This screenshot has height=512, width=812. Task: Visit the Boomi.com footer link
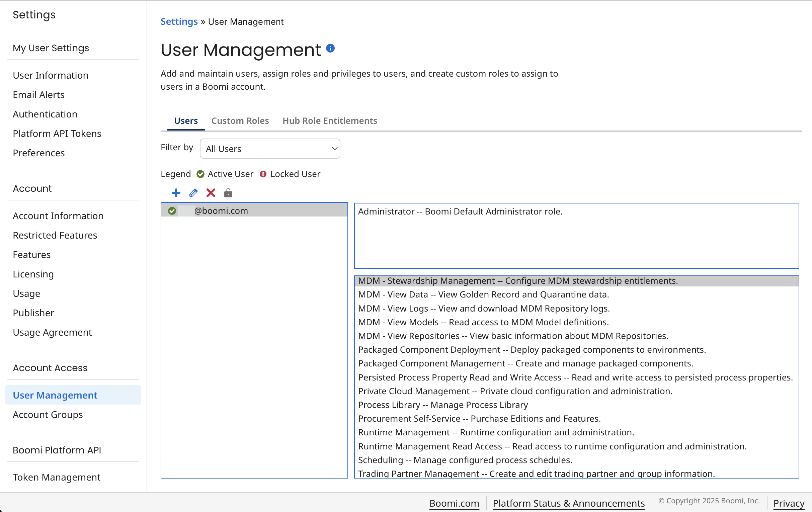454,503
